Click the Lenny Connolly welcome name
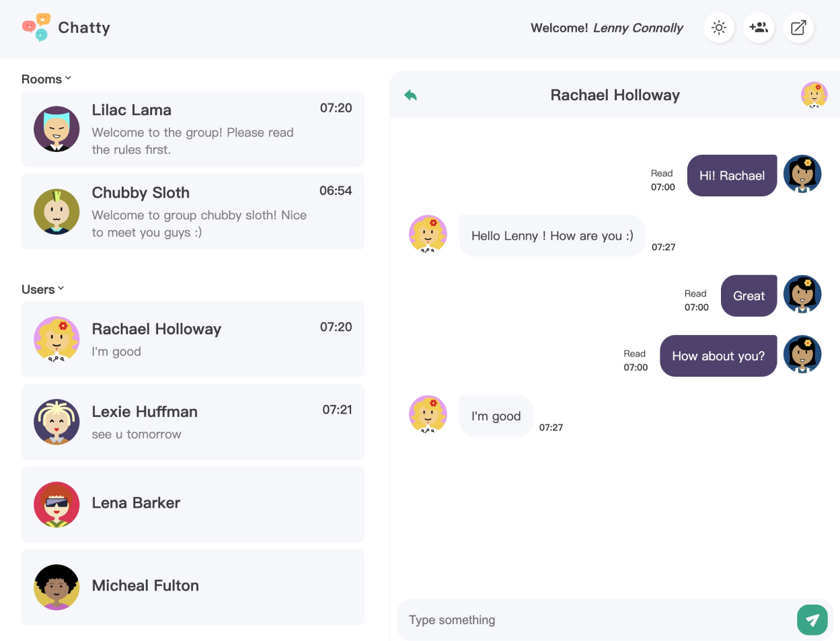The width and height of the screenshot is (840, 641). [638, 28]
